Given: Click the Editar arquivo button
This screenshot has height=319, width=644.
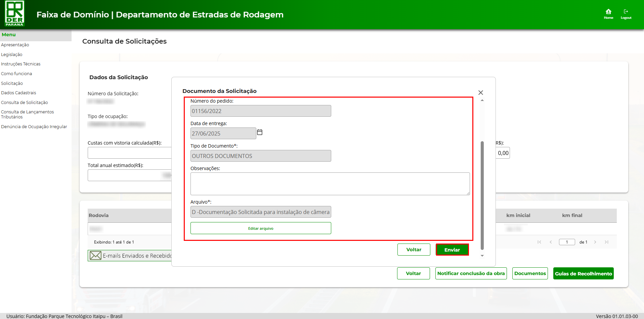Looking at the screenshot, I should [x=260, y=228].
